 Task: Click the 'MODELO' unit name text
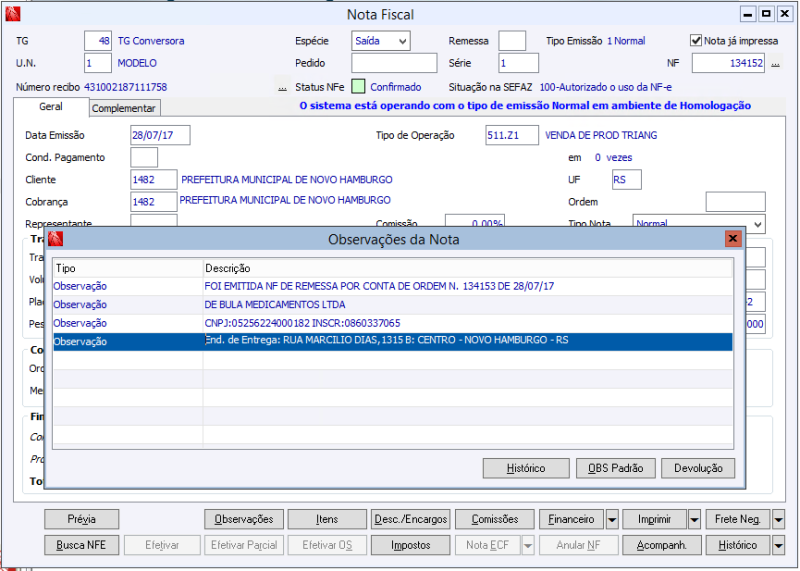(137, 63)
